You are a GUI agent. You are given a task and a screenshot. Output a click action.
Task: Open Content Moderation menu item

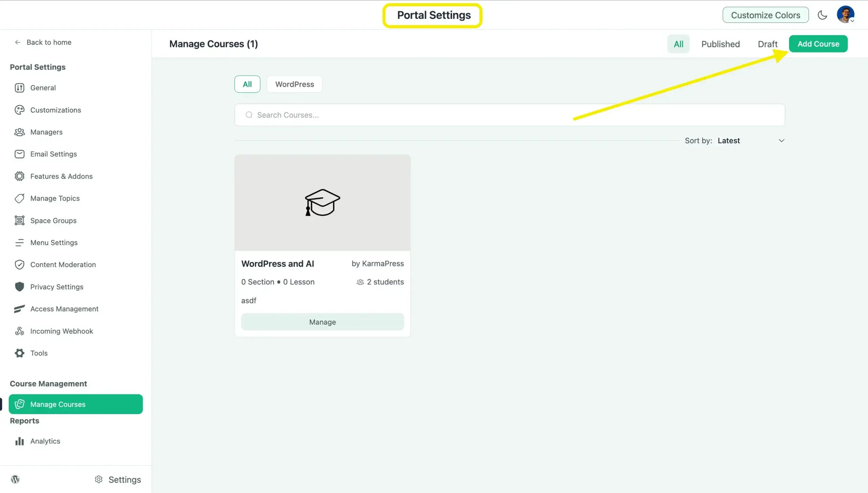click(76, 265)
